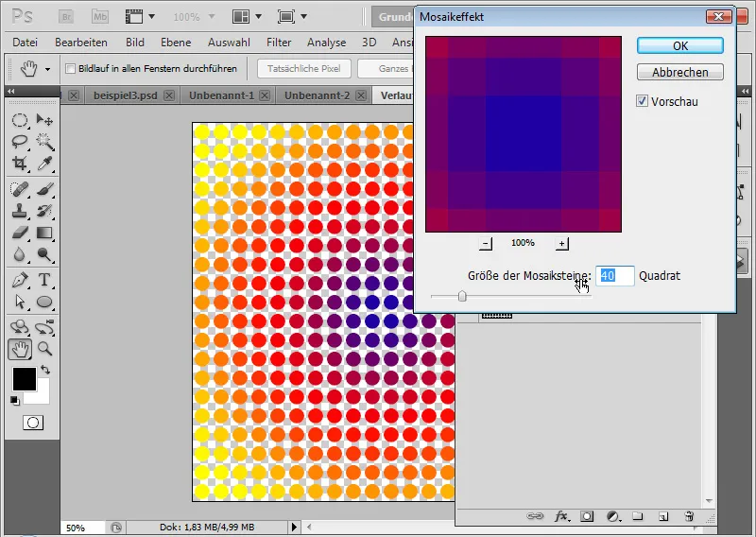
Task: Open the Datei menu
Action: [x=26, y=43]
